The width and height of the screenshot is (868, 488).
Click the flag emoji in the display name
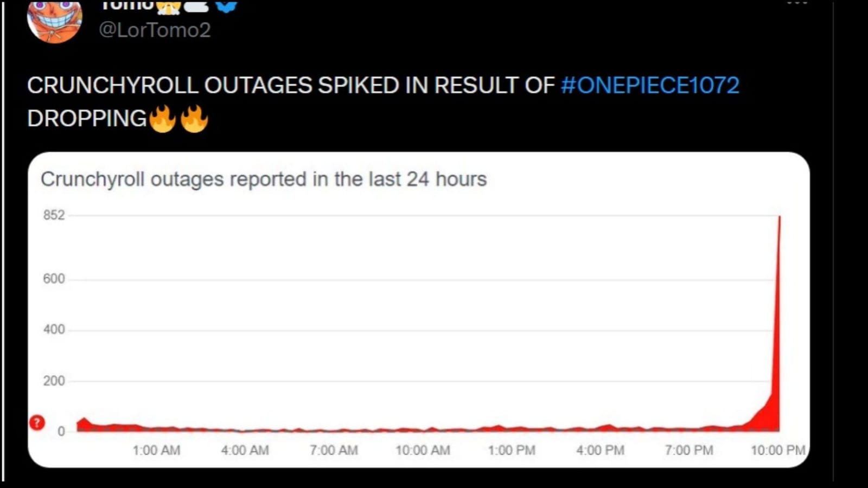click(x=195, y=7)
